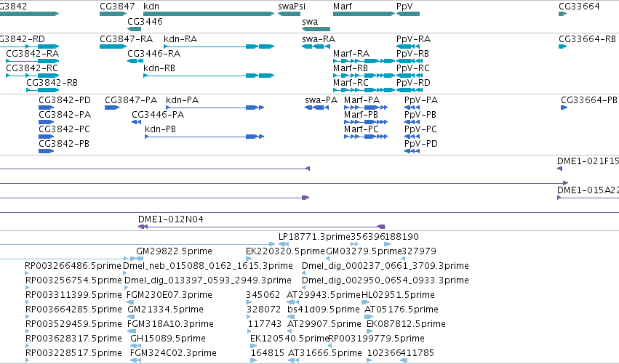Select the CG3842-PD protein label

click(65, 100)
